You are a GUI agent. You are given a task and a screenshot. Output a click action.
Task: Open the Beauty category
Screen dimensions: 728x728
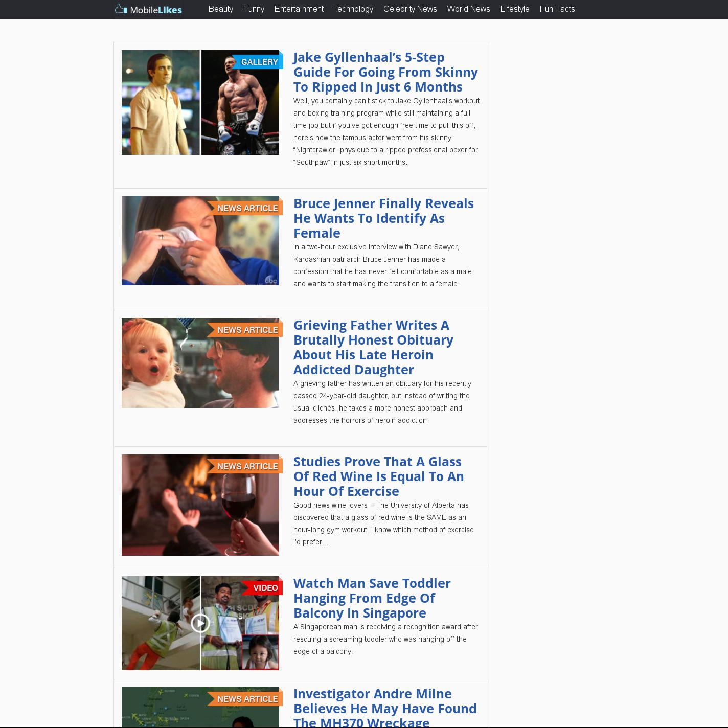(220, 9)
